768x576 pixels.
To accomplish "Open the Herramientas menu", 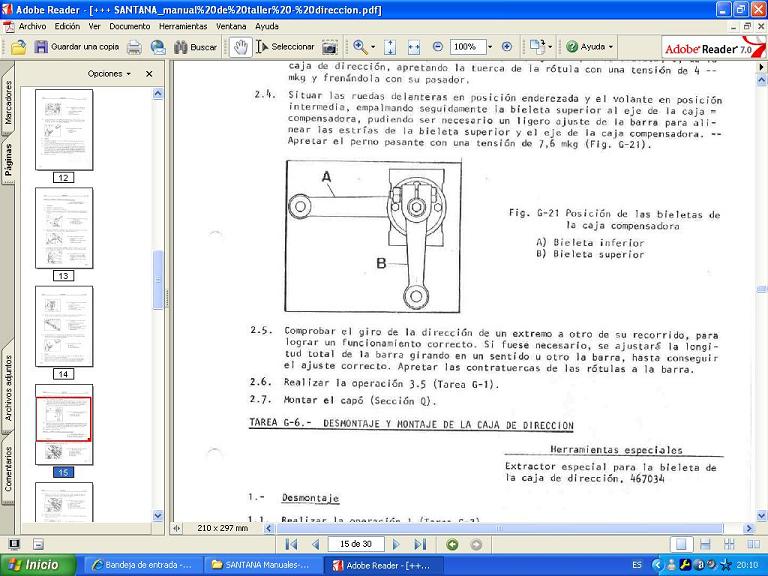I will pos(183,26).
